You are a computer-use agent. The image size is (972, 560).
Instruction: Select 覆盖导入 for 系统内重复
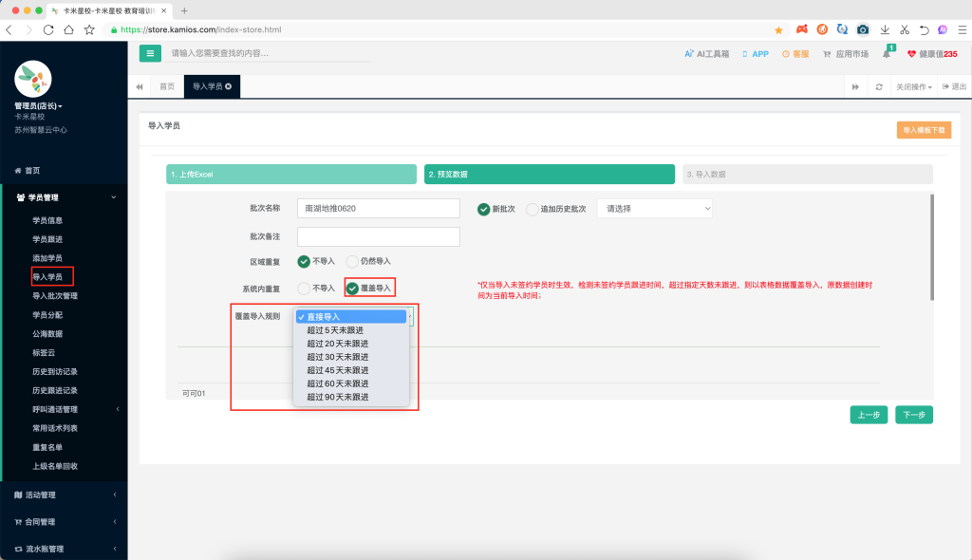point(352,289)
